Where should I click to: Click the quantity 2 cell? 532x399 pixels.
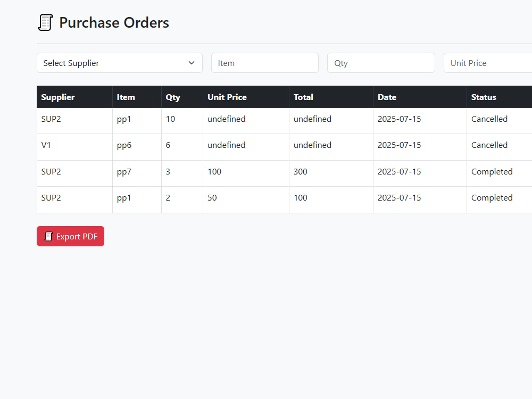point(182,199)
